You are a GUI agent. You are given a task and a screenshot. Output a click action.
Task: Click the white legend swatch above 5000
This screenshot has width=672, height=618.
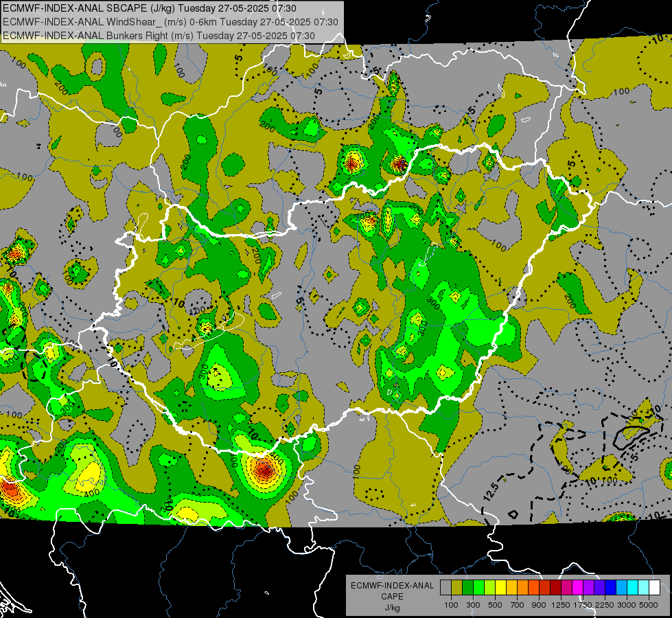(x=655, y=588)
